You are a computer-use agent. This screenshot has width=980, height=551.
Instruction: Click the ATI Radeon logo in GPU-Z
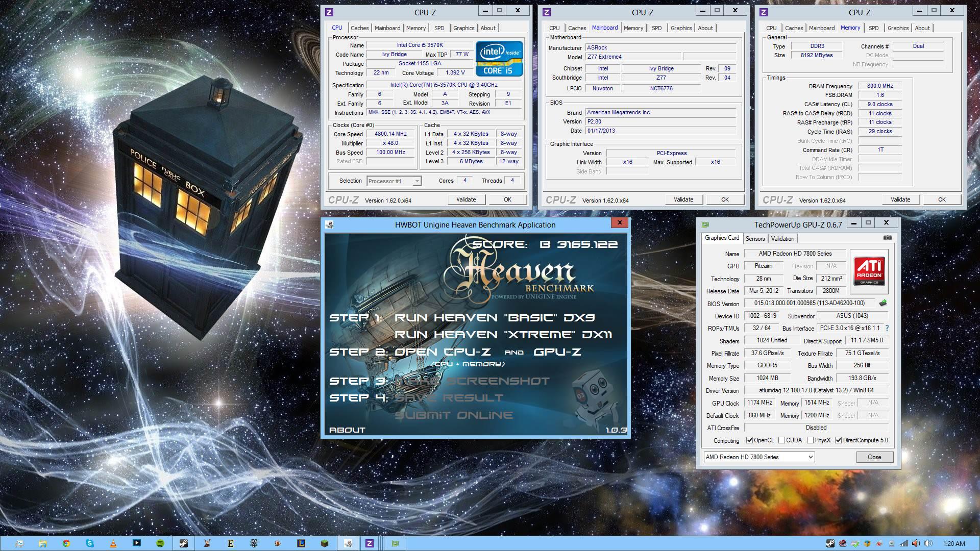869,271
